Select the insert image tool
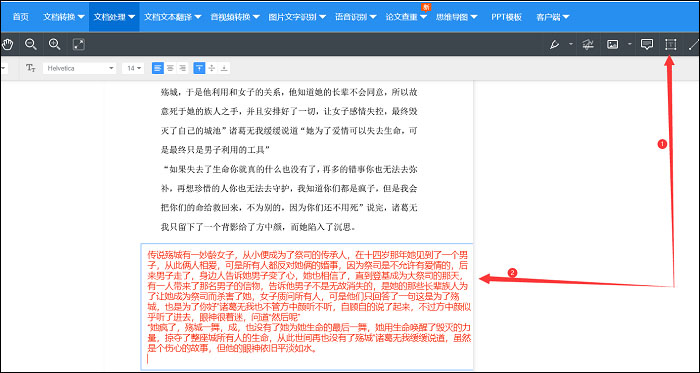 [x=612, y=44]
